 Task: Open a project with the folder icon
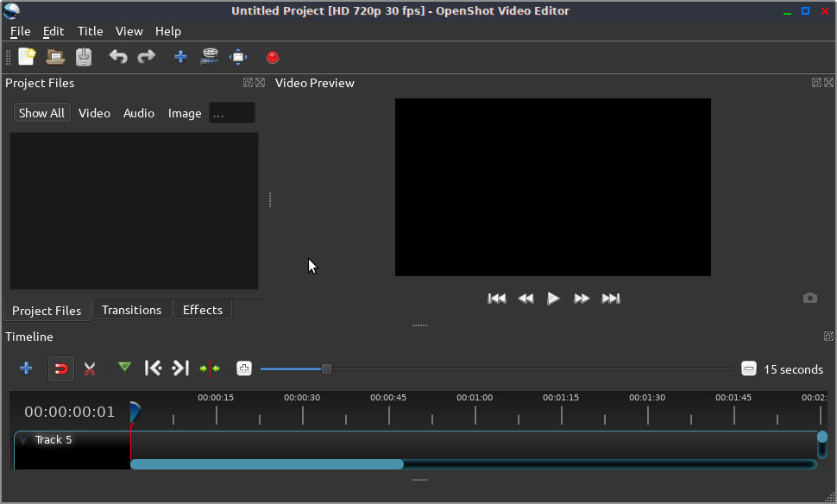pyautogui.click(x=55, y=57)
